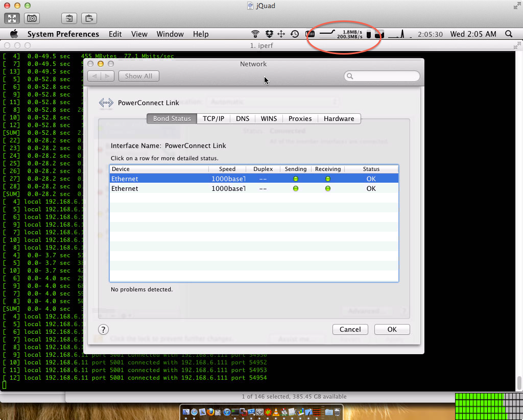The height and width of the screenshot is (420, 523).
Task: Open the View menu
Action: tap(139, 34)
